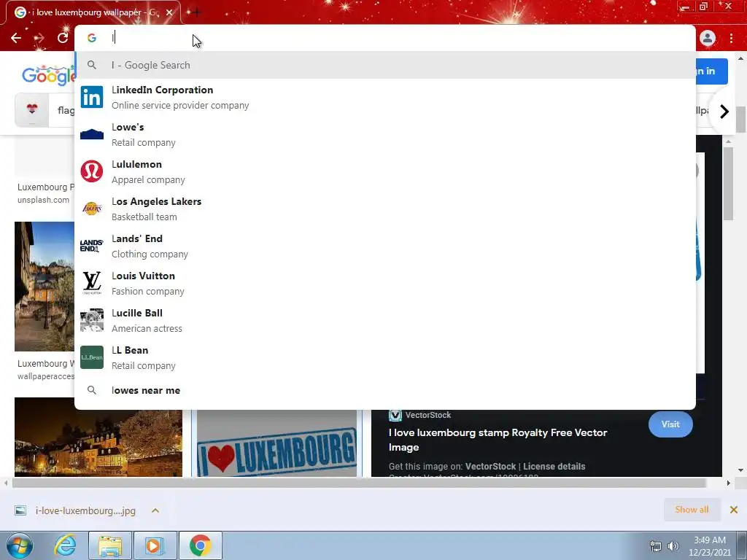
Task: Choose the Lululemon suggestion
Action: (x=385, y=171)
